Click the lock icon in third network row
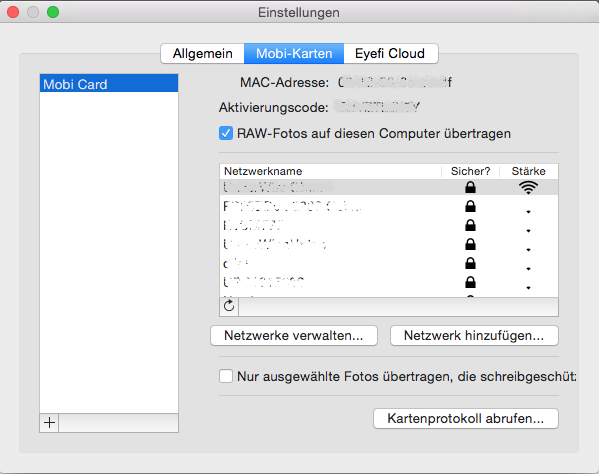Viewport: 599px width, 474px height. tap(470, 225)
